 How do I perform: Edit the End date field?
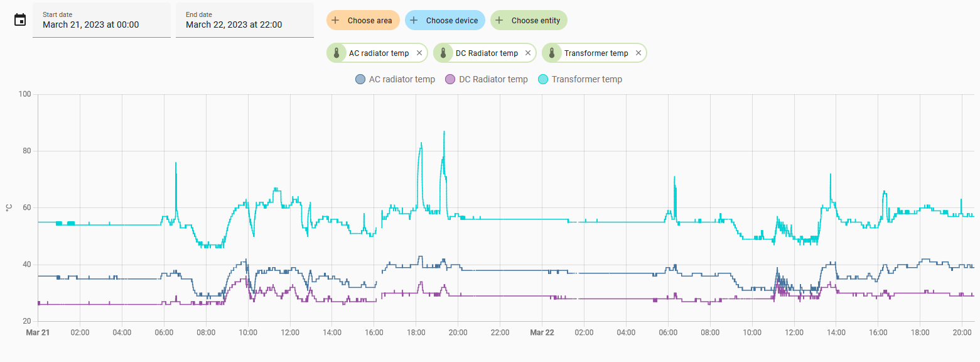245,20
